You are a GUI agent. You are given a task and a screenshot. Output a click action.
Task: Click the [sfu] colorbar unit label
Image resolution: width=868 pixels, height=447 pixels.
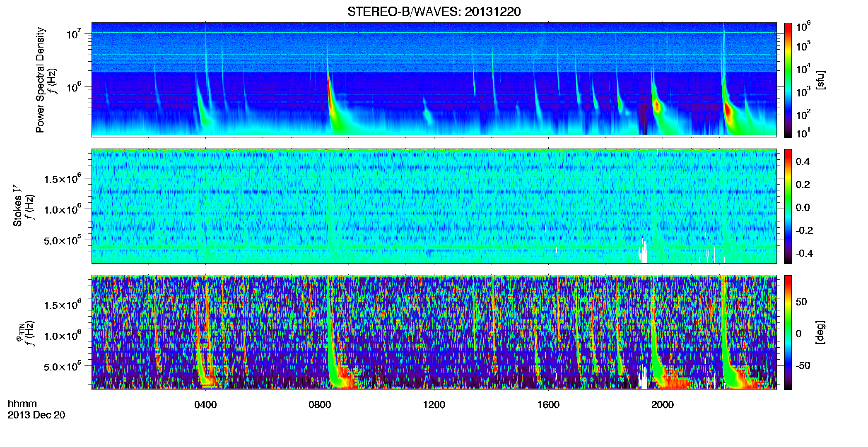(820, 80)
